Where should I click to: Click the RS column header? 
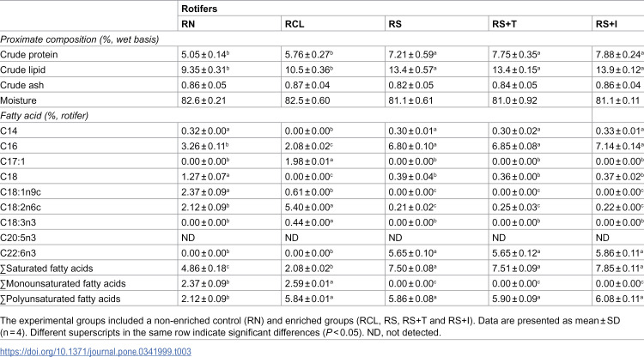click(x=395, y=24)
